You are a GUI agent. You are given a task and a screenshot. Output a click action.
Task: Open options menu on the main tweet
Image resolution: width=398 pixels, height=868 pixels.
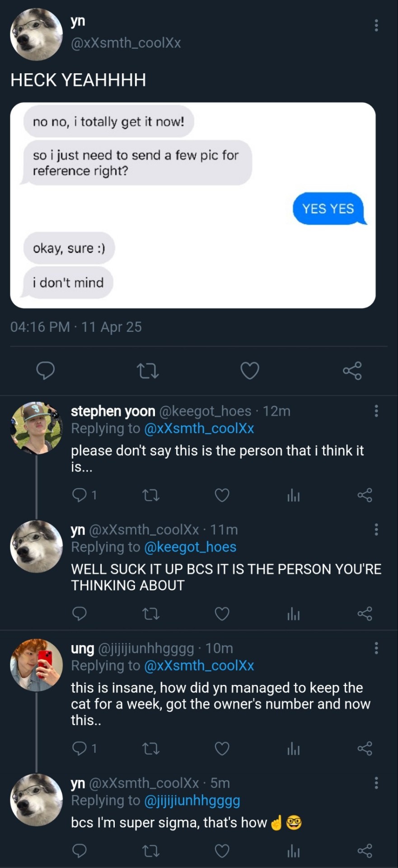point(376,25)
